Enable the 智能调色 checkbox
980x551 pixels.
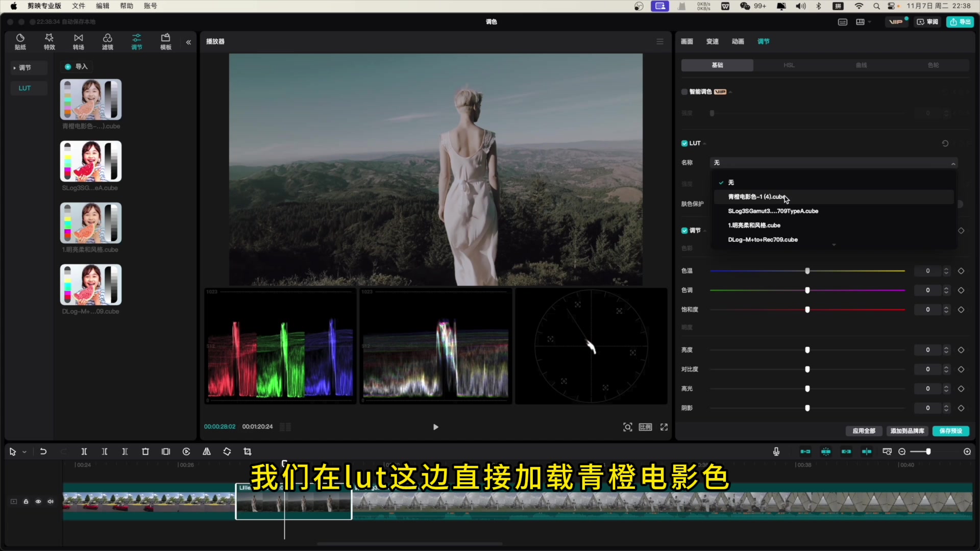coord(684,92)
